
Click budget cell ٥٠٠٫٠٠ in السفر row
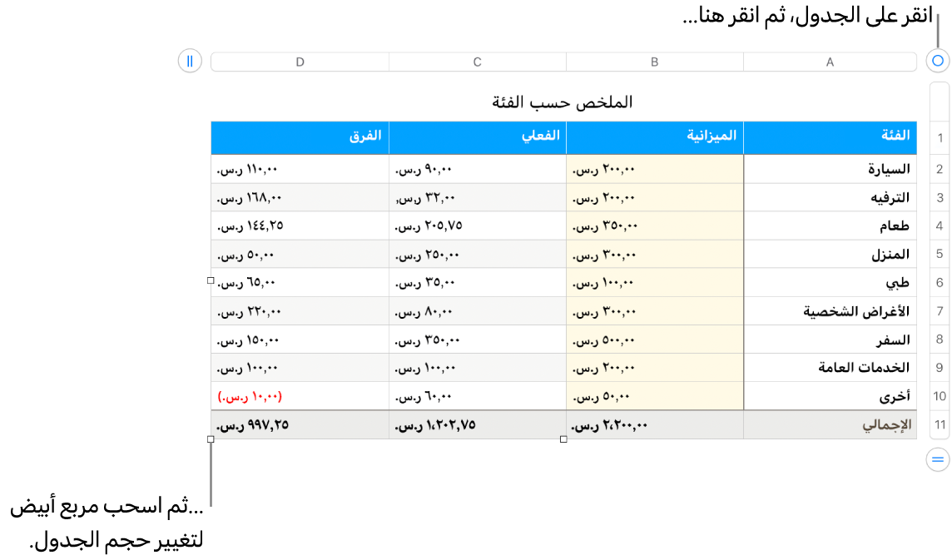coord(654,339)
